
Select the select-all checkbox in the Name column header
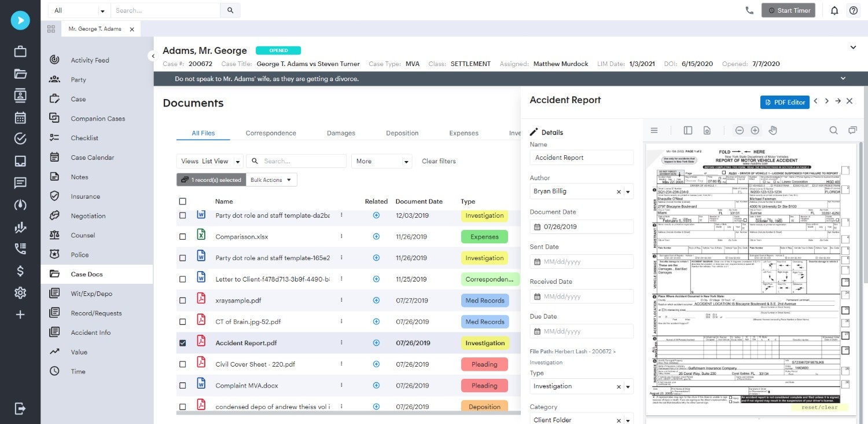pyautogui.click(x=182, y=201)
